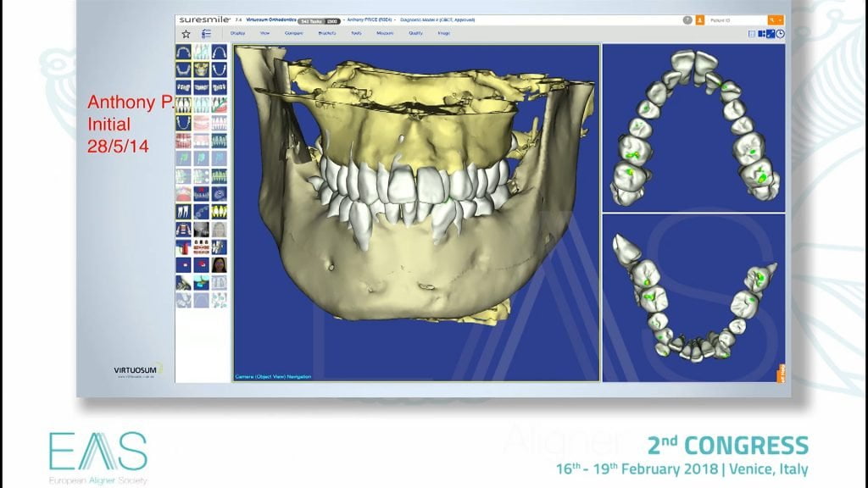Click the orange patient profile icon
The height and width of the screenshot is (488, 868).
(699, 19)
